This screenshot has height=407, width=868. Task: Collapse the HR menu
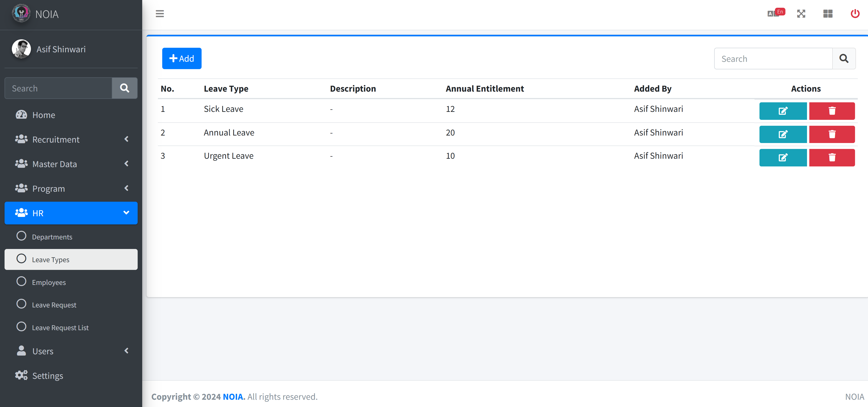pos(71,213)
